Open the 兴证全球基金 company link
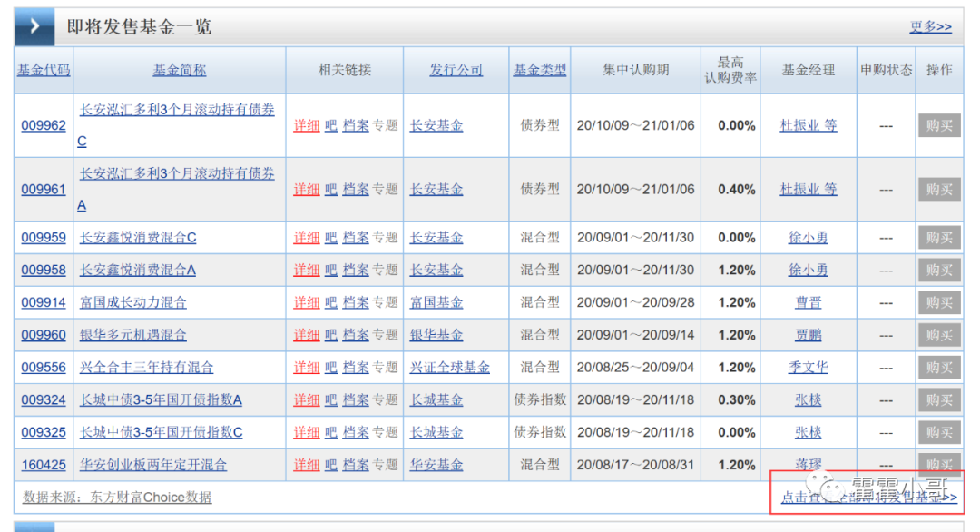 [x=450, y=368]
